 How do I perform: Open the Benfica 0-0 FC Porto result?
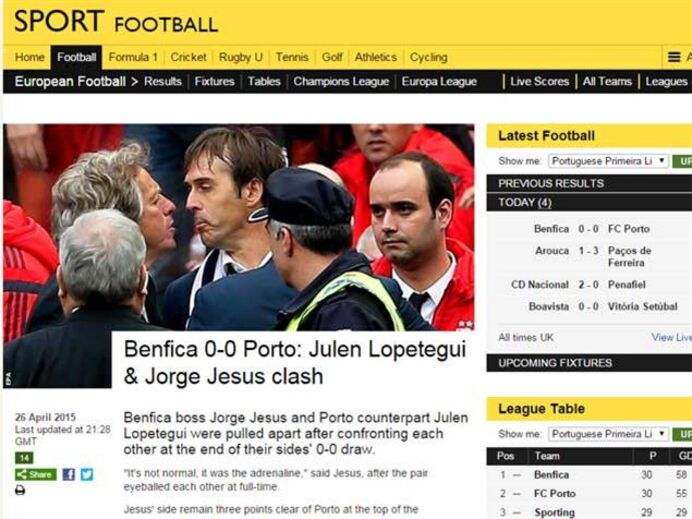click(x=591, y=229)
